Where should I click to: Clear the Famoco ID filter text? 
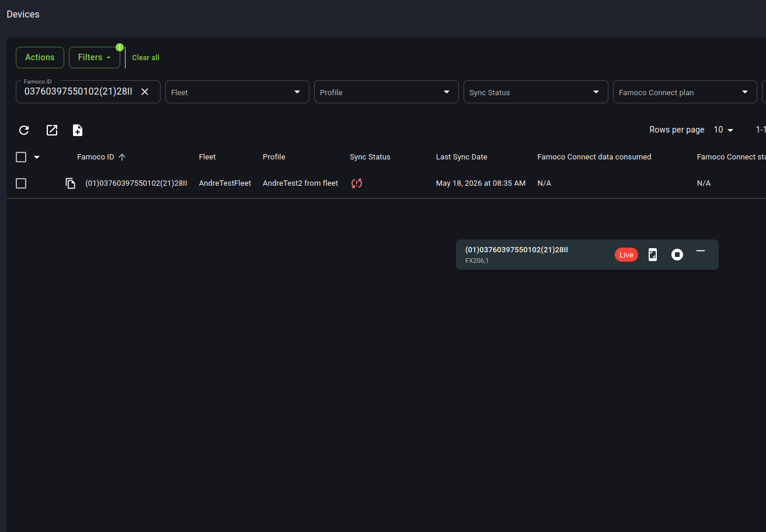pyautogui.click(x=145, y=92)
